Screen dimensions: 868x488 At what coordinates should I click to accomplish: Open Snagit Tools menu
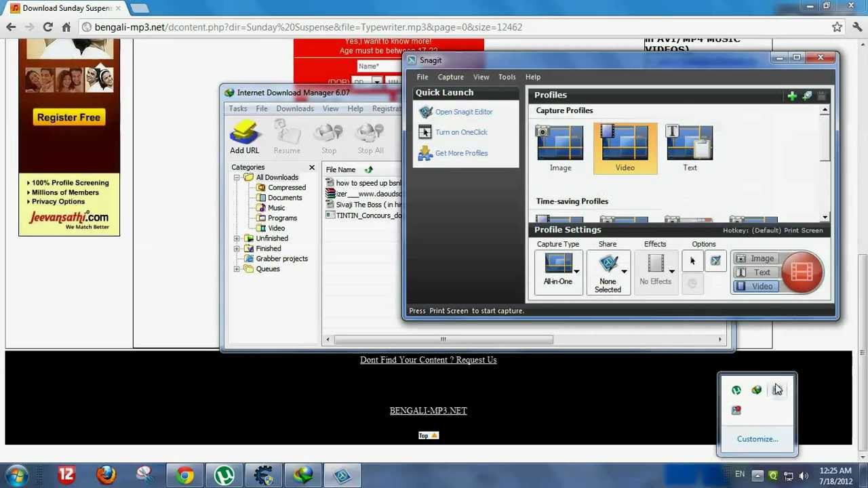click(x=507, y=77)
